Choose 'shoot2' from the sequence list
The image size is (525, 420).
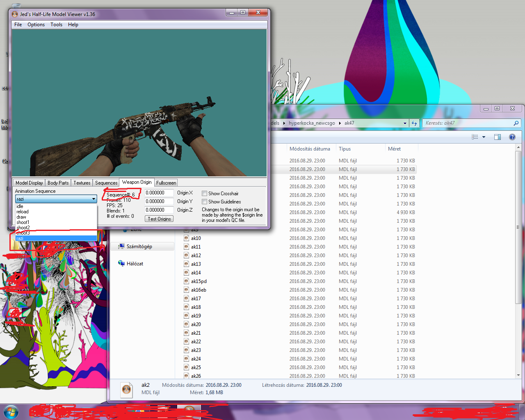[x=56, y=228]
